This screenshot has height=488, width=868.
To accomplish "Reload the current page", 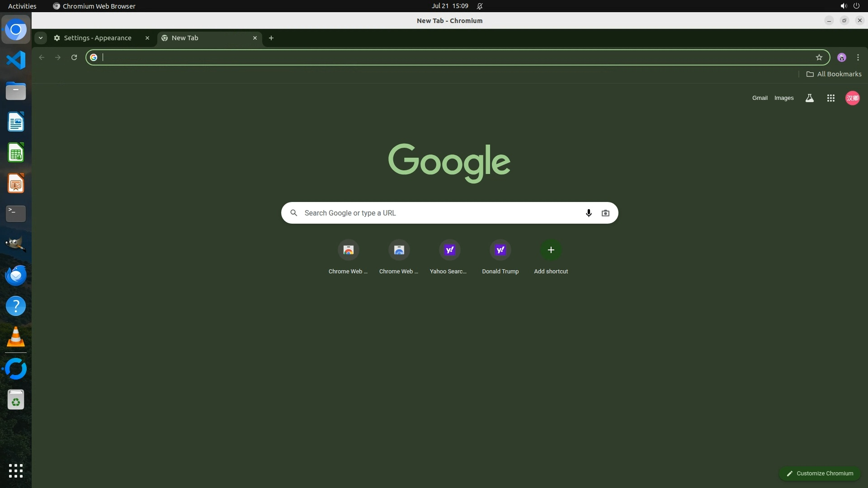I will tap(74, 57).
